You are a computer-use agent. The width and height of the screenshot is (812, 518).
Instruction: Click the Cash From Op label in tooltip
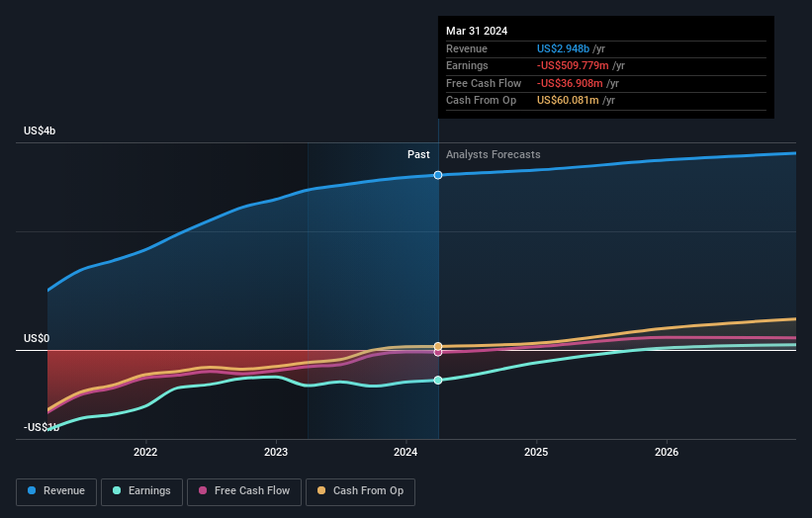pos(481,101)
